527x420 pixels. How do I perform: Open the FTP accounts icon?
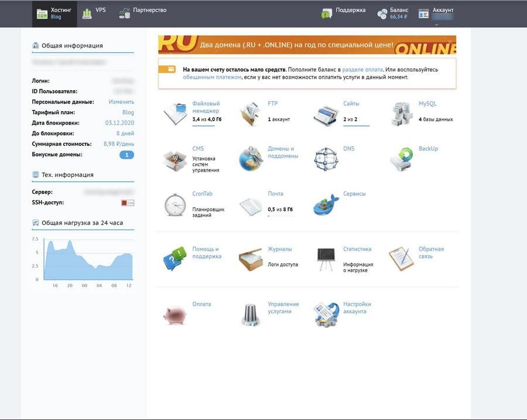pos(251,114)
